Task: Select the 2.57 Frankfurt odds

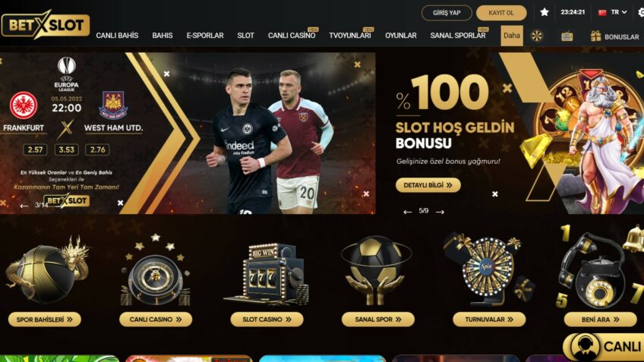Action: click(x=35, y=150)
